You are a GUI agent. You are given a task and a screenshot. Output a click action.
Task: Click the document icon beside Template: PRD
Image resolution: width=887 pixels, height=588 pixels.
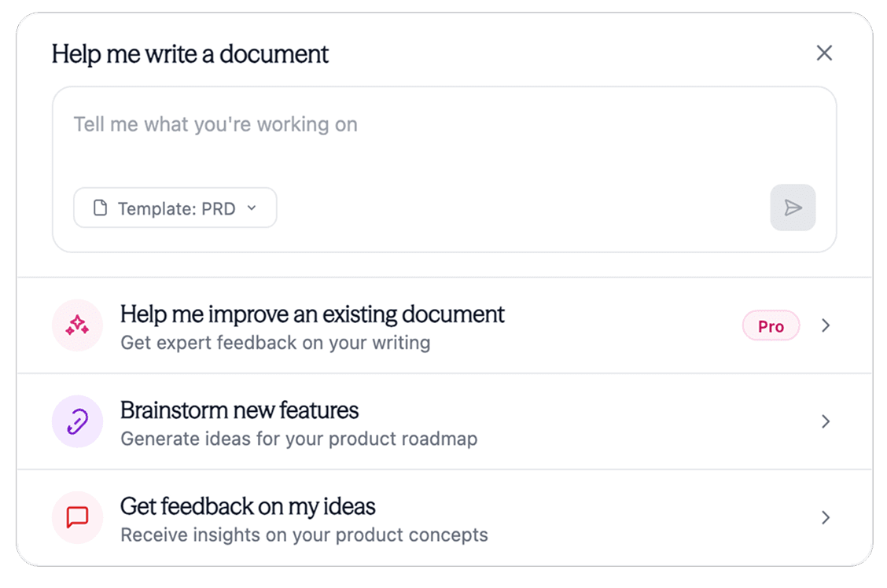pyautogui.click(x=101, y=208)
